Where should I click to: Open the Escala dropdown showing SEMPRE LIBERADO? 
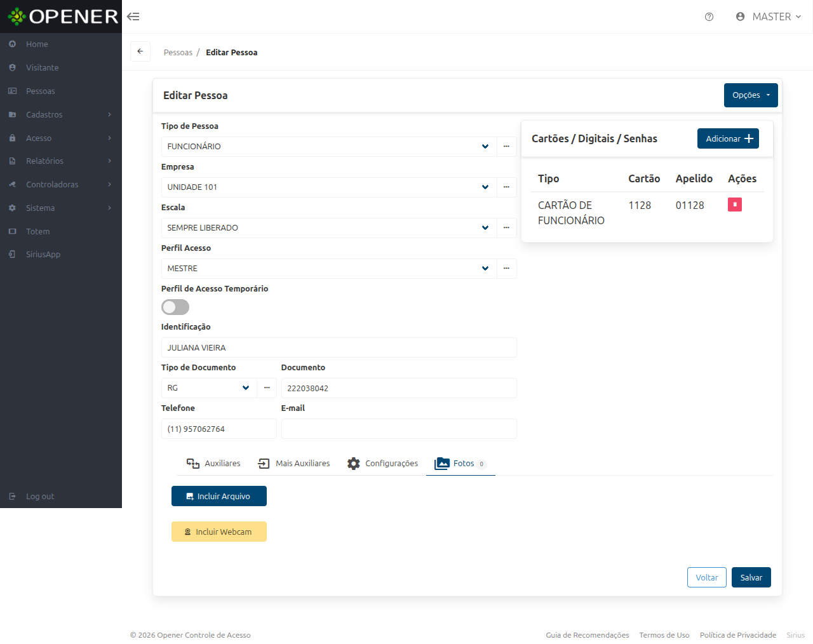pos(329,227)
